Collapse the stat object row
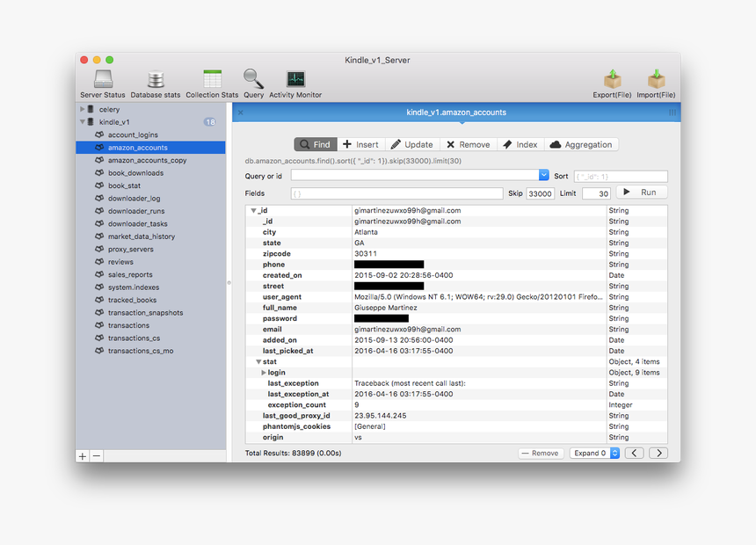Viewport: 756px width, 545px height. (x=258, y=362)
